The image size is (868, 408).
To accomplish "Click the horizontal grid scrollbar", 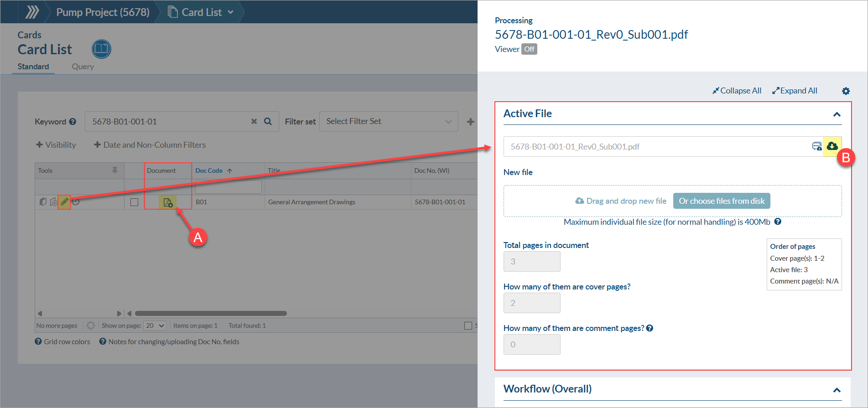I will (x=211, y=313).
